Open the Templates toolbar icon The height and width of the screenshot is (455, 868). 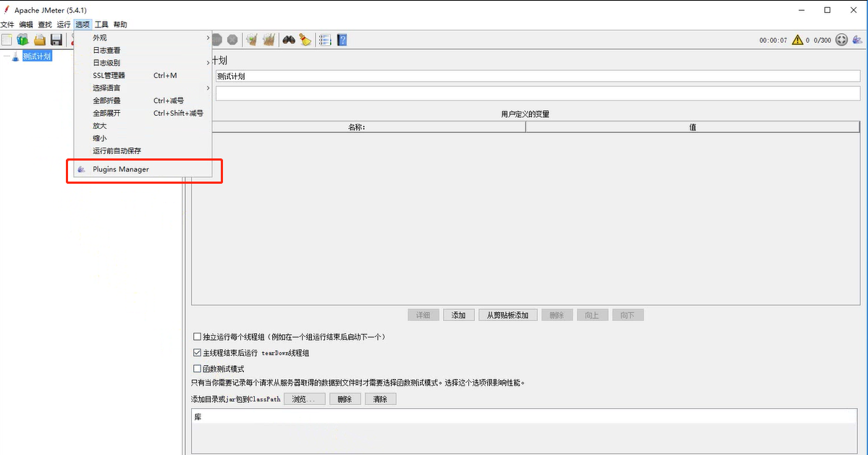(22, 40)
